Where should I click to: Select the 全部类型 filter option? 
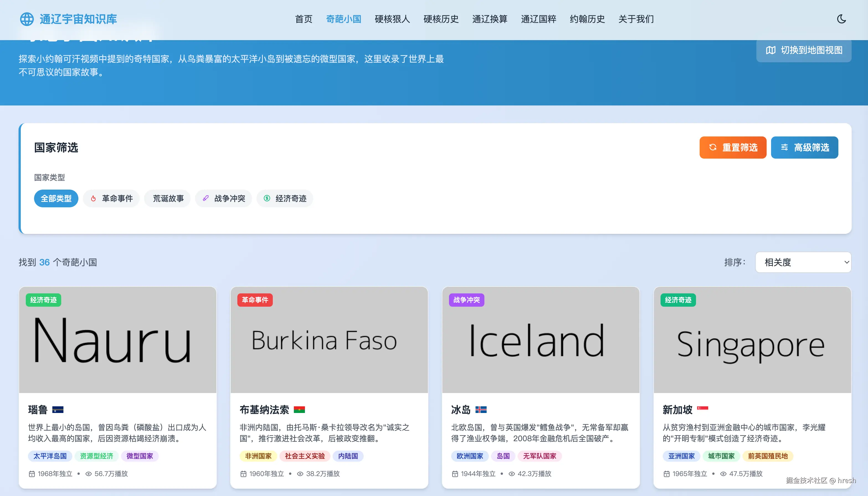(56, 198)
